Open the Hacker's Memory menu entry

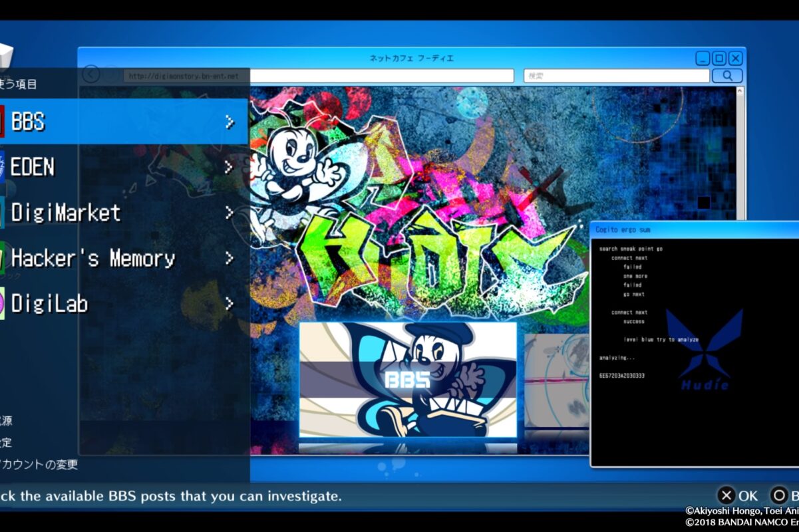tap(124, 258)
